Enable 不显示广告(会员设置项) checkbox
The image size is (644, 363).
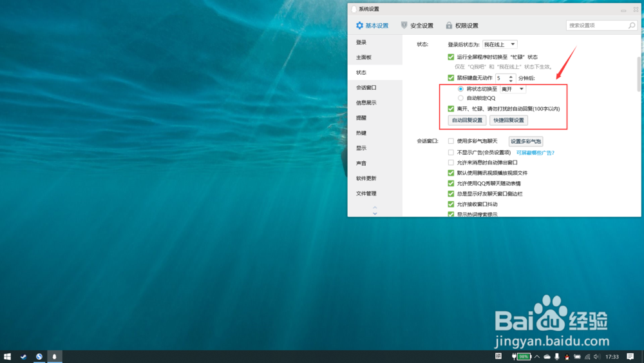tap(451, 153)
